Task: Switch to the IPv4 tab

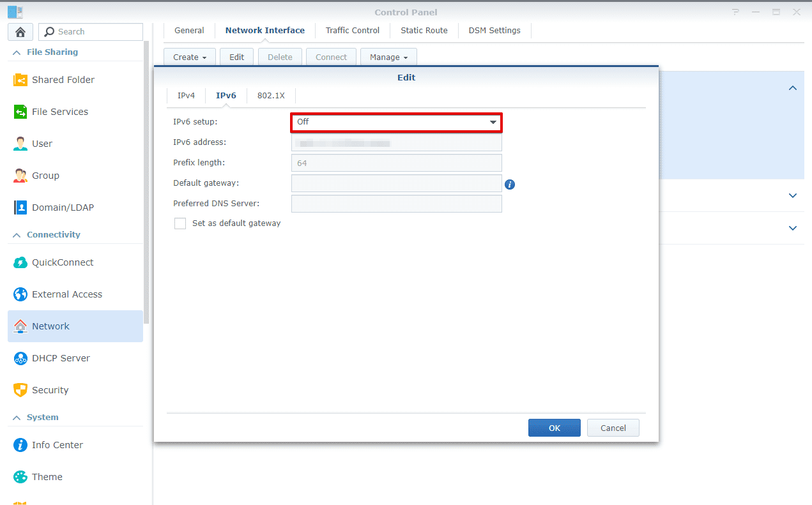Action: (x=186, y=94)
